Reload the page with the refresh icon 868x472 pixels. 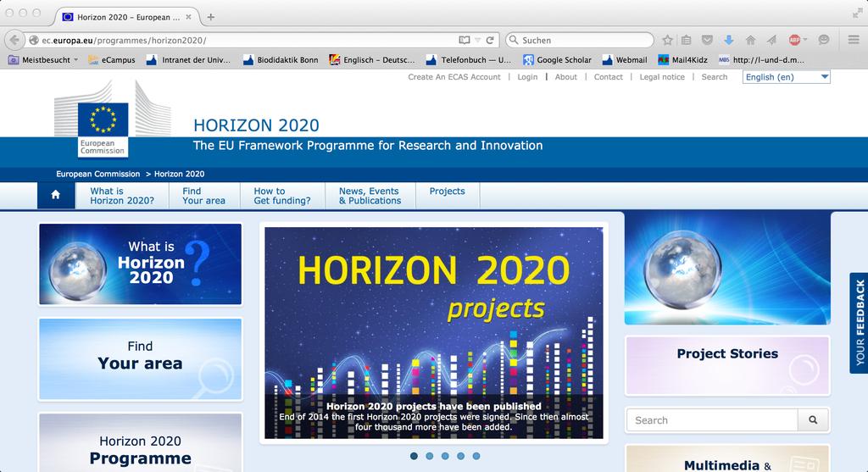[x=490, y=40]
